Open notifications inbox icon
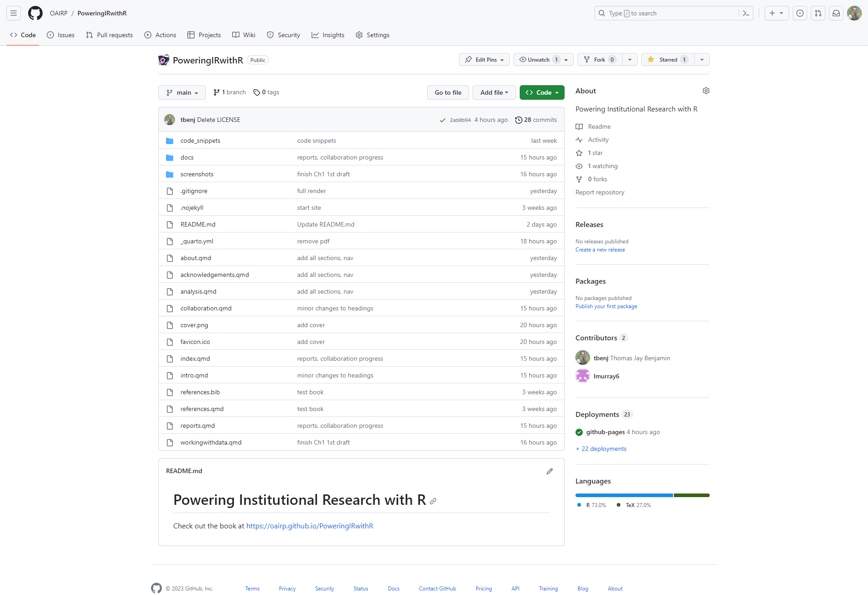This screenshot has height=595, width=868. [836, 13]
